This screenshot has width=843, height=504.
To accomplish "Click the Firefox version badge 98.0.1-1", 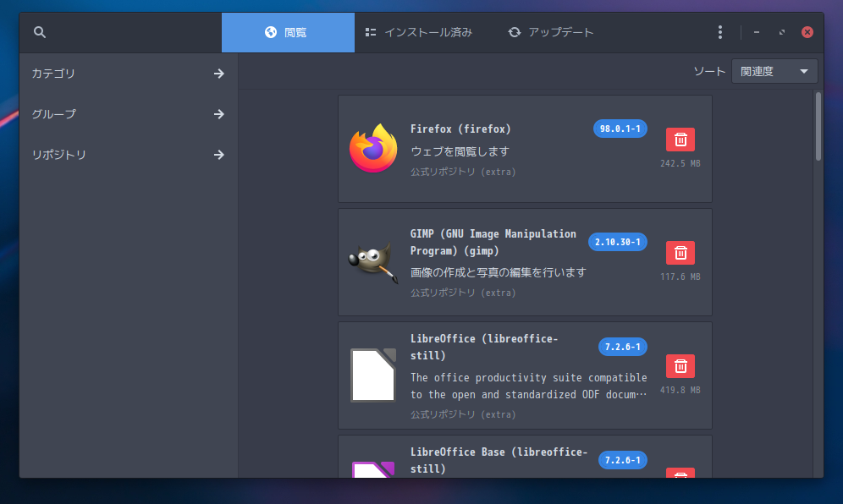I will [x=620, y=129].
